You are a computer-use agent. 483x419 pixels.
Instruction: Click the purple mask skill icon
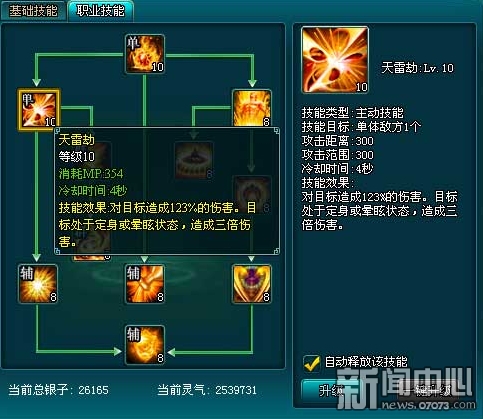[252, 284]
